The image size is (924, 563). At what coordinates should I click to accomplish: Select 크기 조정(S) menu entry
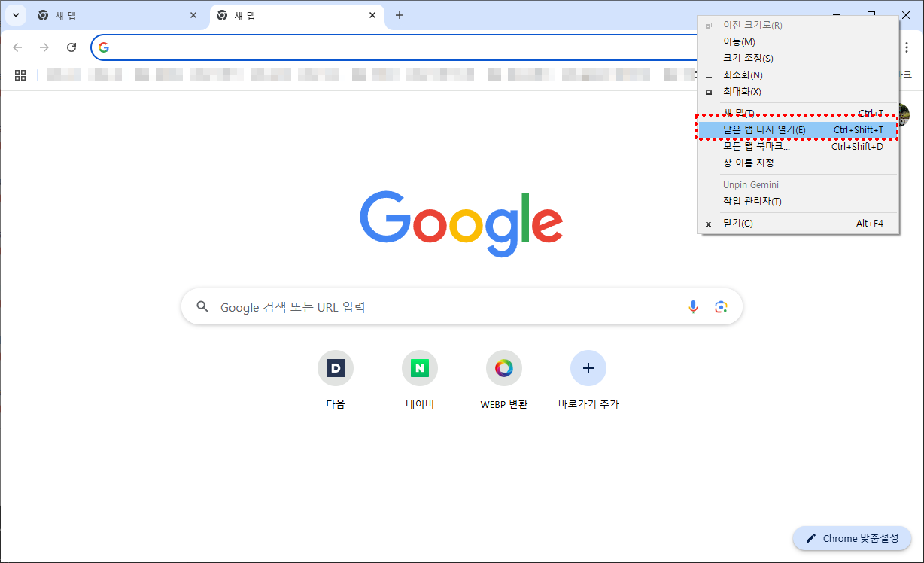(798, 58)
